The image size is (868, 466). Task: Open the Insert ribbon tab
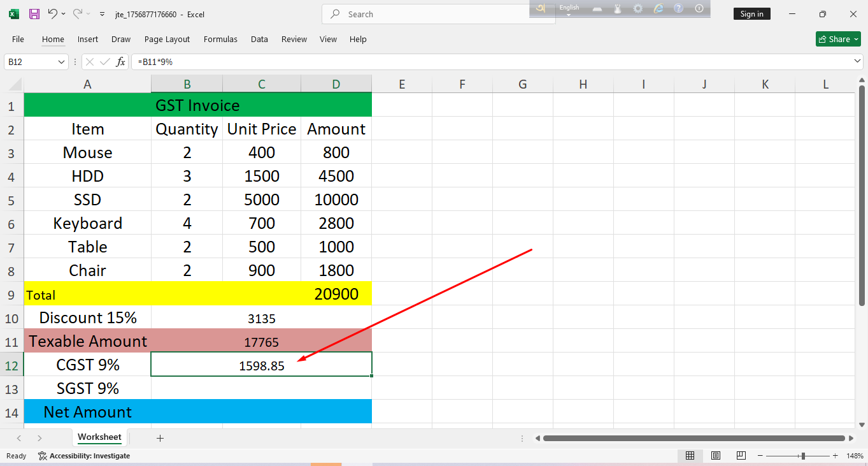[88, 40]
